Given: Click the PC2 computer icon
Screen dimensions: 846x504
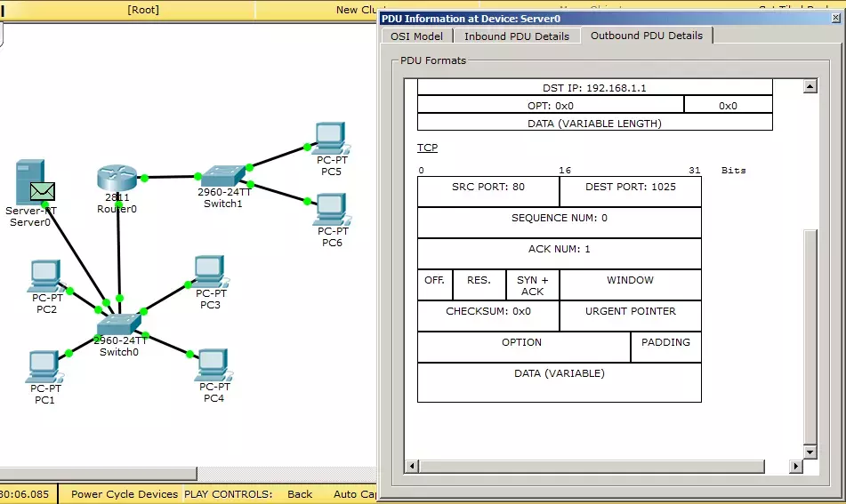Looking at the screenshot, I should 46,276.
